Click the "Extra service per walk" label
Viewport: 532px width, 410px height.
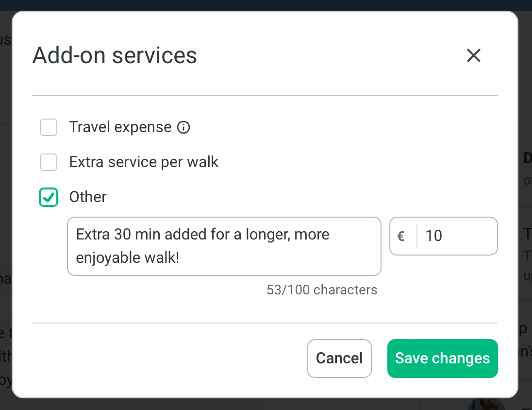[144, 162]
